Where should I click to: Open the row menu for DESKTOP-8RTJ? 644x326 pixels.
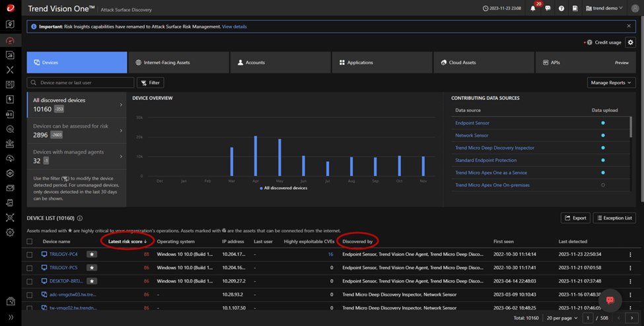(630, 281)
